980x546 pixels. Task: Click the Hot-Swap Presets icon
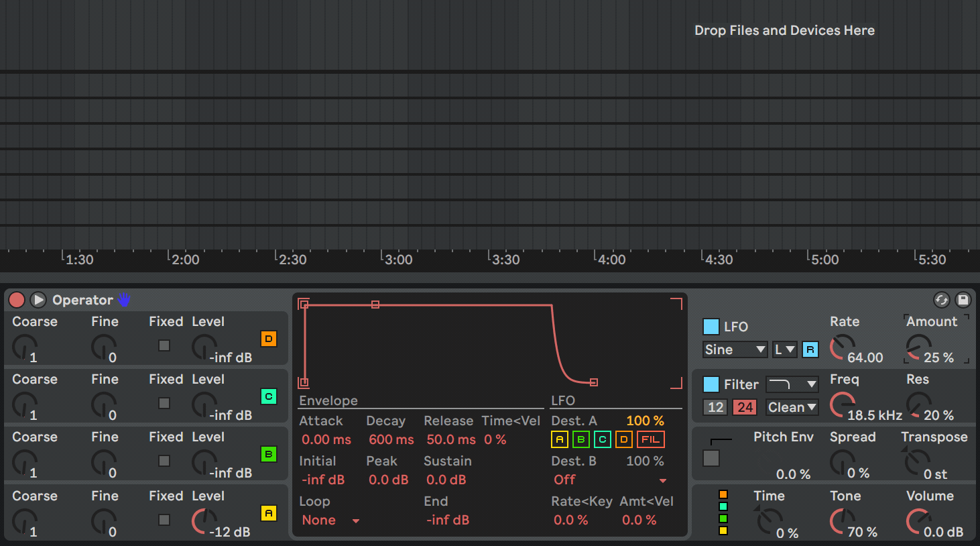941,300
